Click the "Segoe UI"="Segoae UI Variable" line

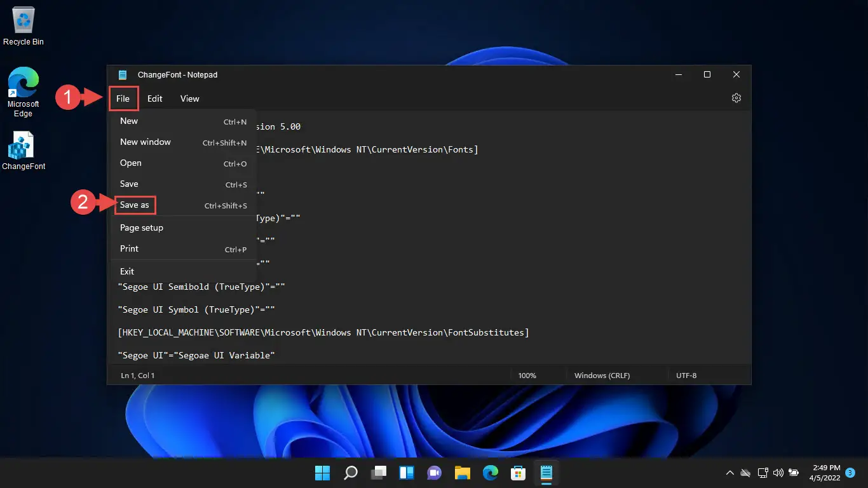pos(196,355)
